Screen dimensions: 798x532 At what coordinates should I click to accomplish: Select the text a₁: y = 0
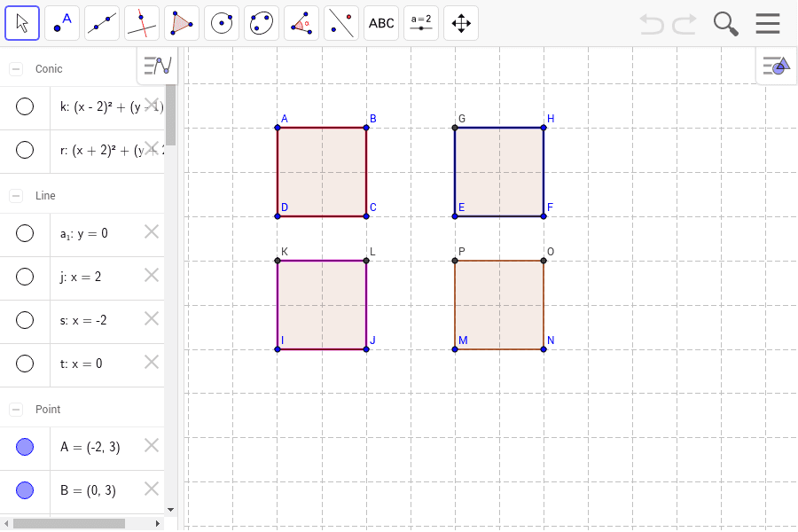pyautogui.click(x=84, y=234)
